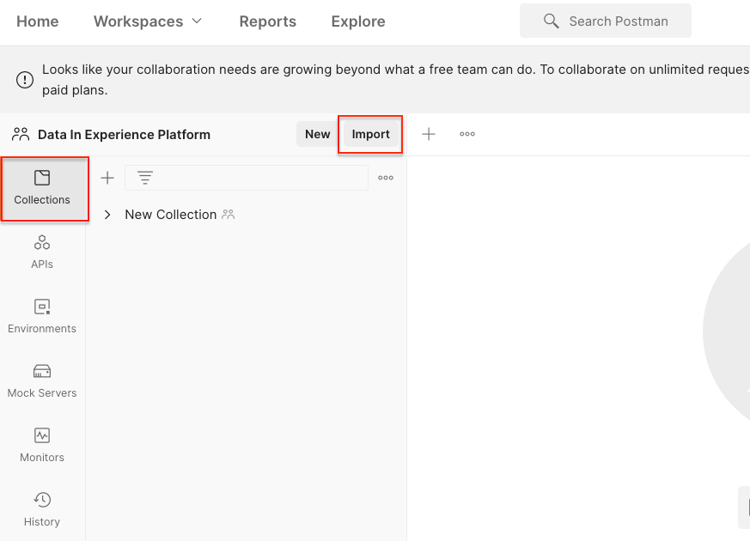Click the team workspace people icon
This screenshot has width=750, height=541.
click(x=21, y=134)
